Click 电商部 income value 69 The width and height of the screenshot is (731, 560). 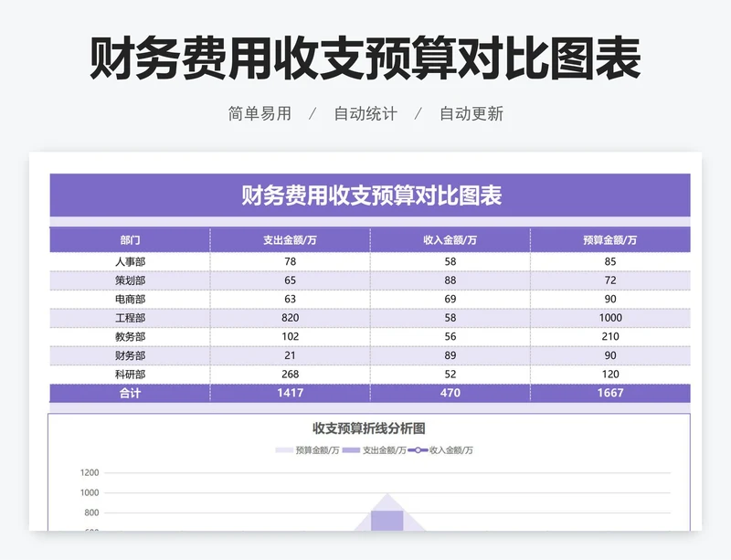(450, 299)
